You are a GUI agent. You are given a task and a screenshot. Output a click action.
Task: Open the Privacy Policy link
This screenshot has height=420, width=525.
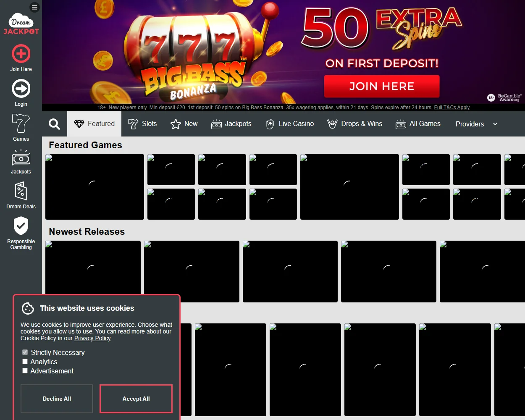tap(92, 338)
